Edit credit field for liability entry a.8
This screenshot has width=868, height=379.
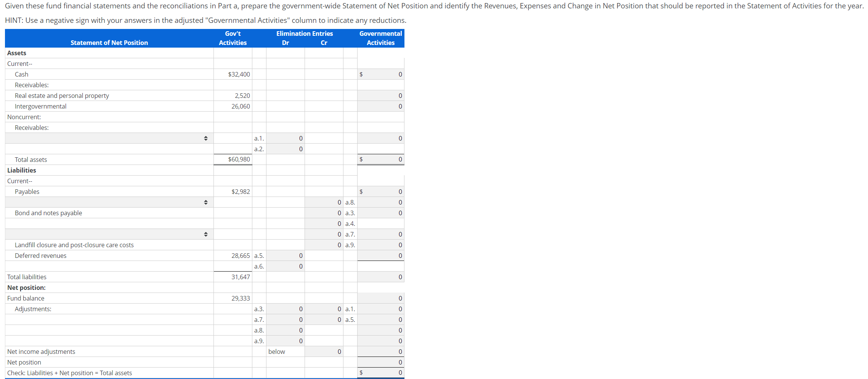(324, 202)
